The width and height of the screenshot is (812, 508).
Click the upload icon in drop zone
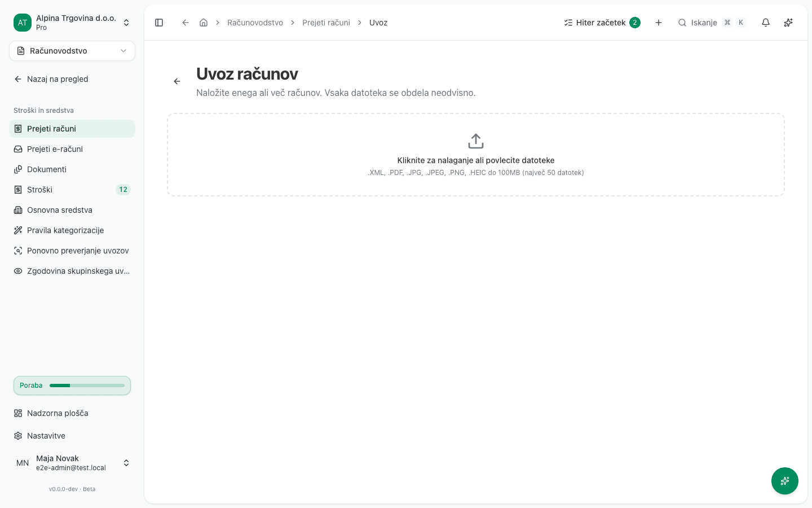point(476,141)
